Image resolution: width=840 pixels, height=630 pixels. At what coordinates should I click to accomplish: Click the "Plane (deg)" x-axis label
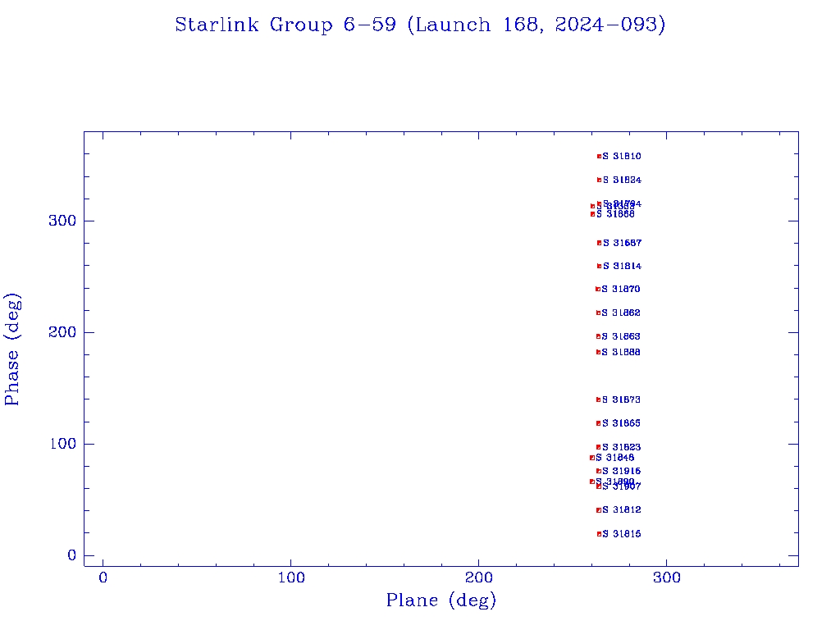[441, 600]
